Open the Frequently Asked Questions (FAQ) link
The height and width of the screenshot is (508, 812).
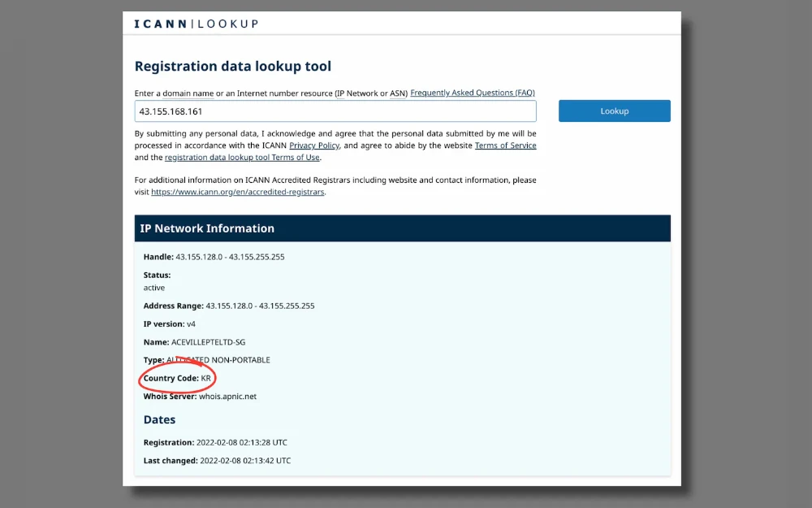[x=473, y=93]
